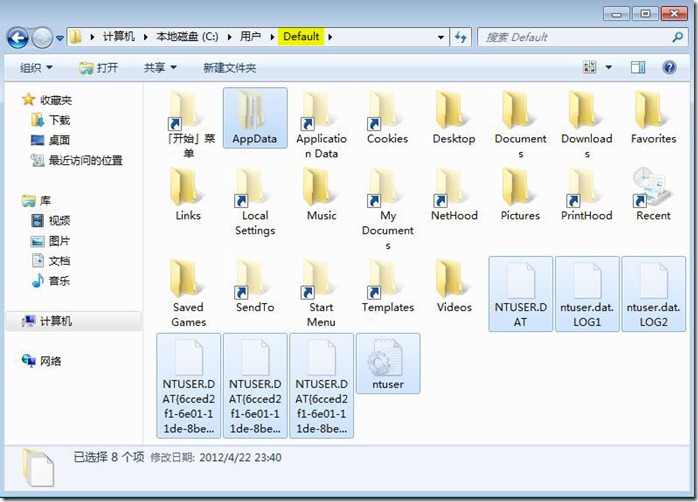Screen dimensions: 698x502
Task: Select the Links folder
Action: point(188,195)
